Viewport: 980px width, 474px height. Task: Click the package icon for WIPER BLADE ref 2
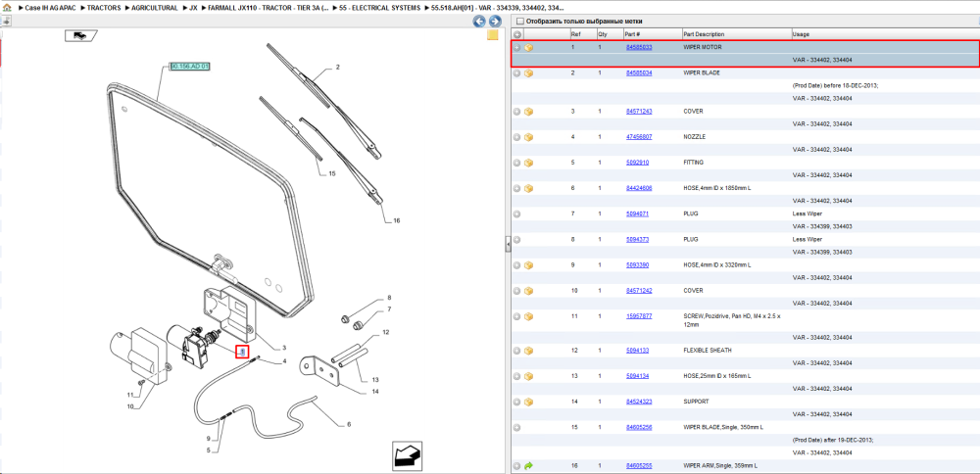point(529,73)
